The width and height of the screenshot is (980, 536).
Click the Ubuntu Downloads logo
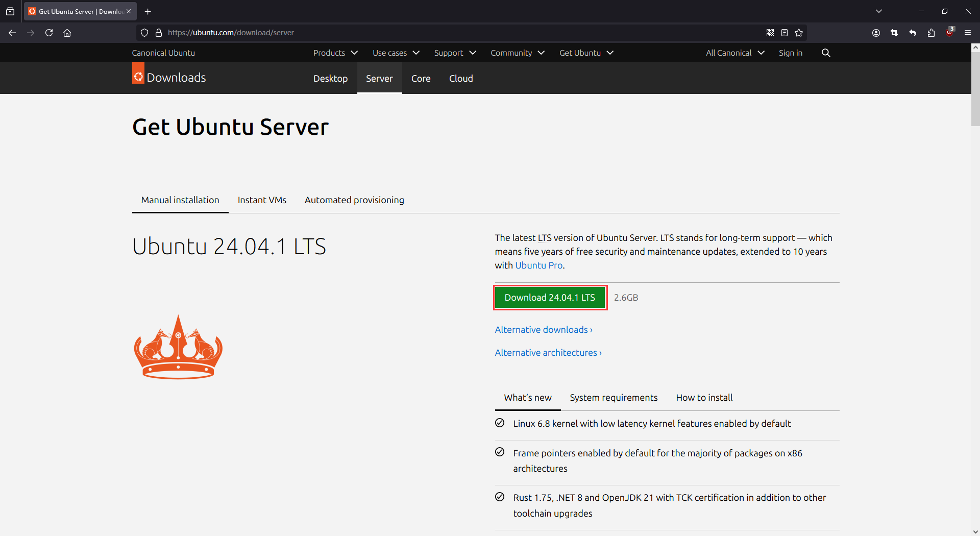click(169, 75)
